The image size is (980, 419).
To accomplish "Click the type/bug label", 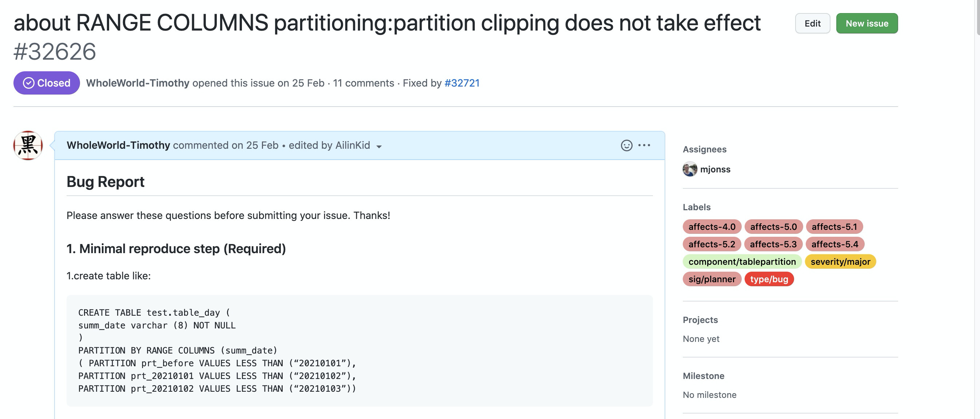I will coord(769,279).
